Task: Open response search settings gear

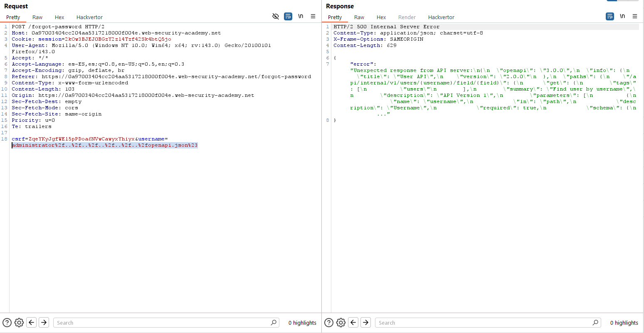Action: [x=341, y=323]
